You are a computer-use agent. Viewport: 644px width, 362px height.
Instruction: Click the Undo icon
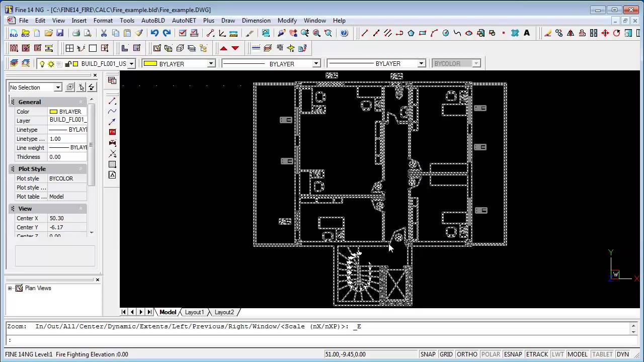tap(155, 33)
